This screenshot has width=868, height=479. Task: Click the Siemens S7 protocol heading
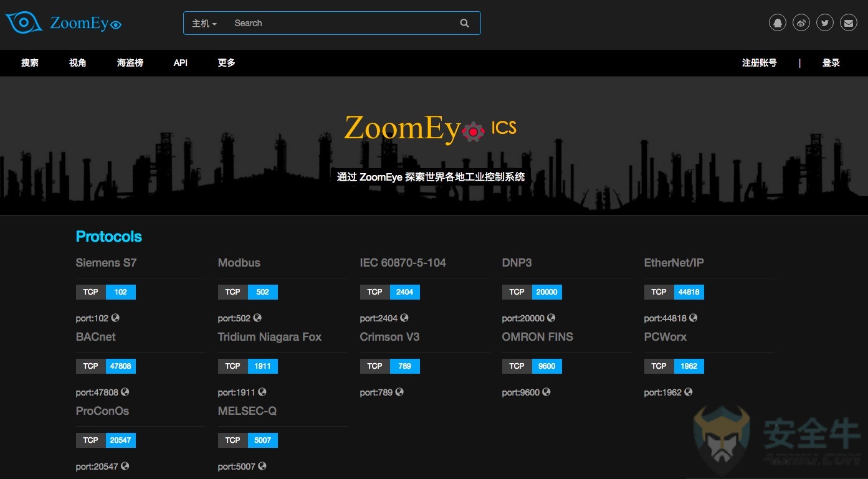pyautogui.click(x=106, y=263)
